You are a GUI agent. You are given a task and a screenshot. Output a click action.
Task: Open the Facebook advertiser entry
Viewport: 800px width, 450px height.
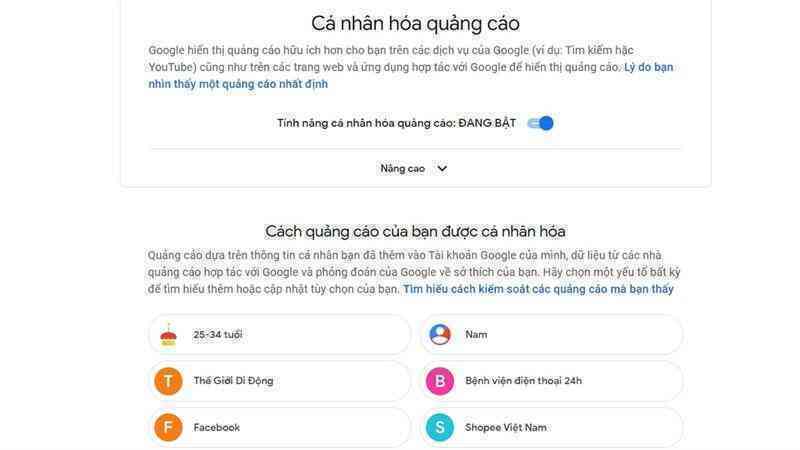coord(280,428)
